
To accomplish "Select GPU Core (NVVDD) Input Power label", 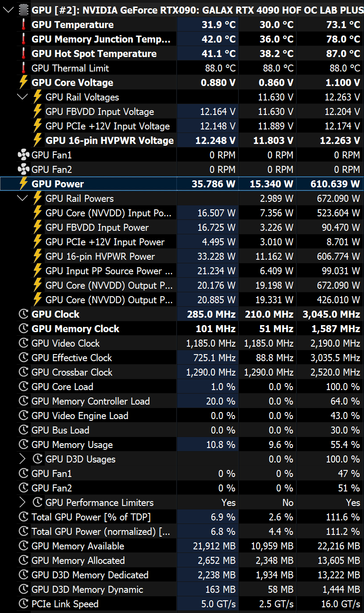I will tap(109, 213).
